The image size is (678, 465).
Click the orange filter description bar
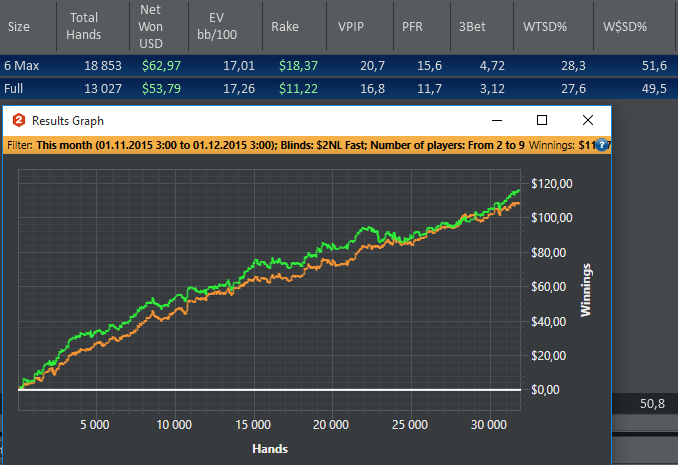point(307,145)
